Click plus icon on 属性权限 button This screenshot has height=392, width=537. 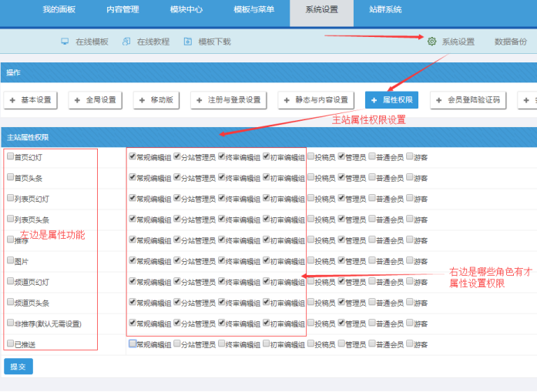(x=374, y=100)
